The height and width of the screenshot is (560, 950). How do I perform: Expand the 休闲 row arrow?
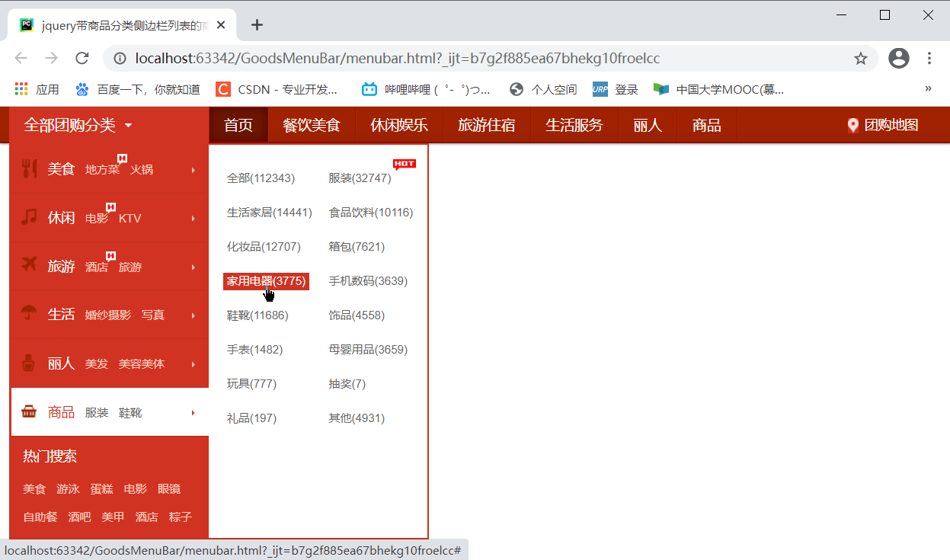(194, 219)
